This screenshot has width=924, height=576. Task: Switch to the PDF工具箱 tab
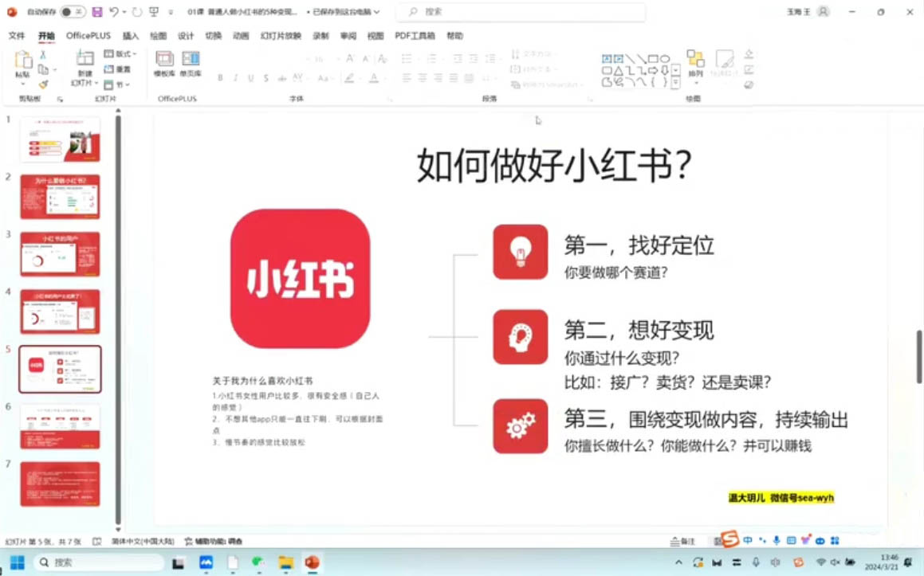pyautogui.click(x=415, y=36)
